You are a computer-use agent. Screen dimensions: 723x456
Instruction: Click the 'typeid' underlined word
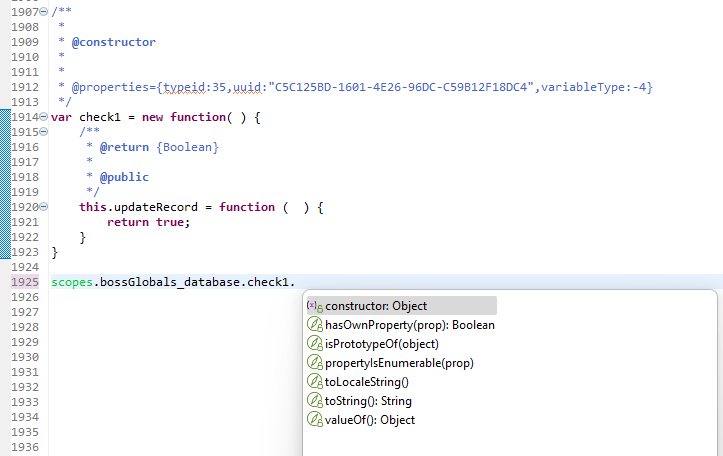tap(184, 87)
